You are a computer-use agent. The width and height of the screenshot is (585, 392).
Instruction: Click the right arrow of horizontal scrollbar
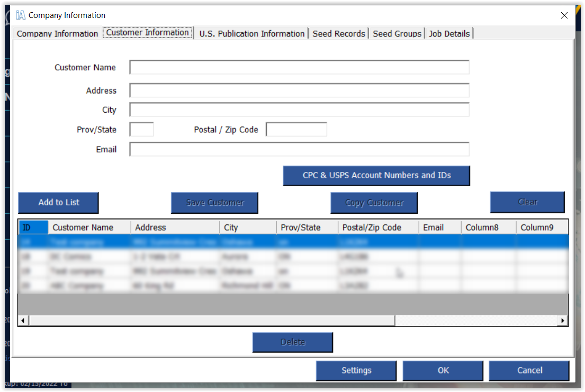click(562, 321)
